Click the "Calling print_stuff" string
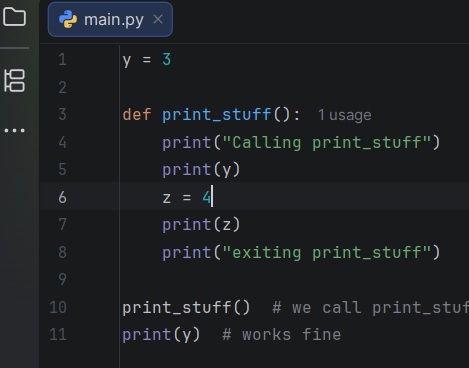Image resolution: width=469 pixels, height=368 pixels. click(327, 143)
